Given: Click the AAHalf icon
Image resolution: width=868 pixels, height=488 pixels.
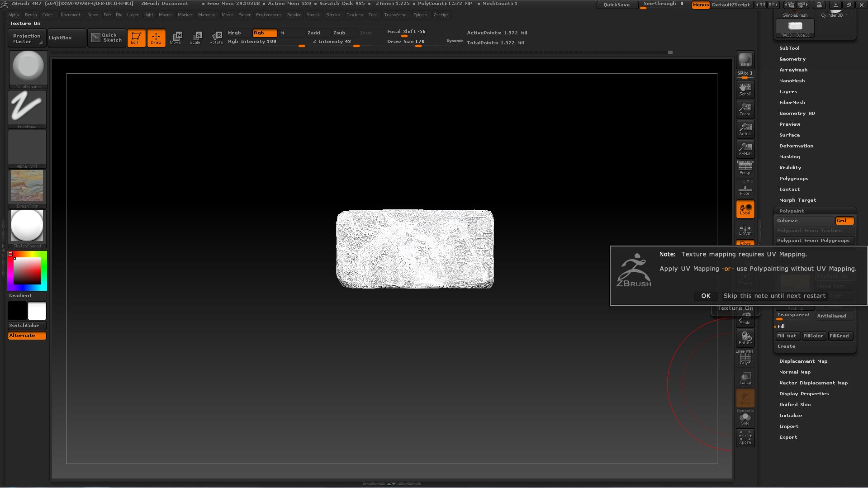Looking at the screenshot, I should click(x=745, y=149).
